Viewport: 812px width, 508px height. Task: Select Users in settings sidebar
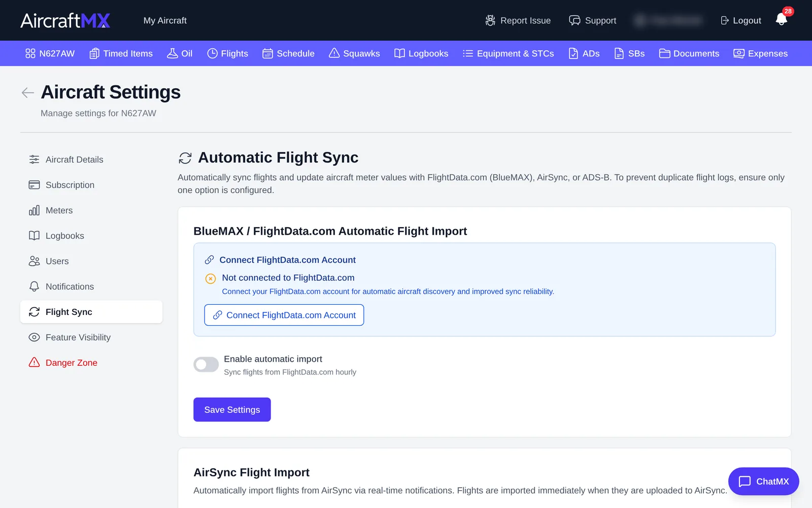point(91,261)
